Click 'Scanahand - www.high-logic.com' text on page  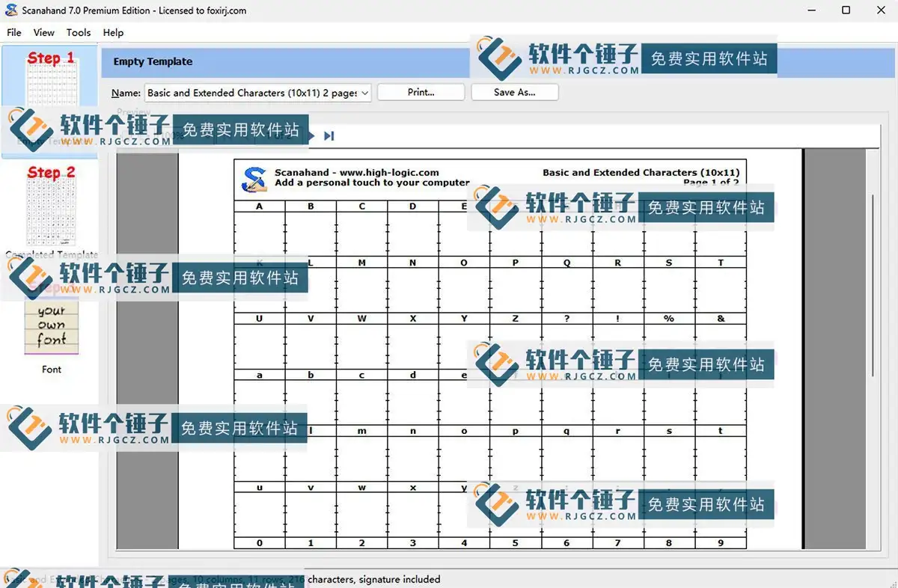357,173
